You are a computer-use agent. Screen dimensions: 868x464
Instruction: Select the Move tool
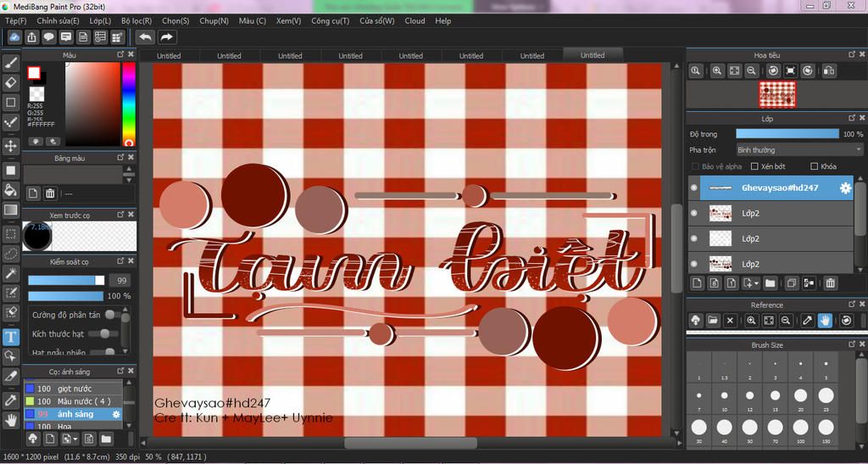pos(10,146)
